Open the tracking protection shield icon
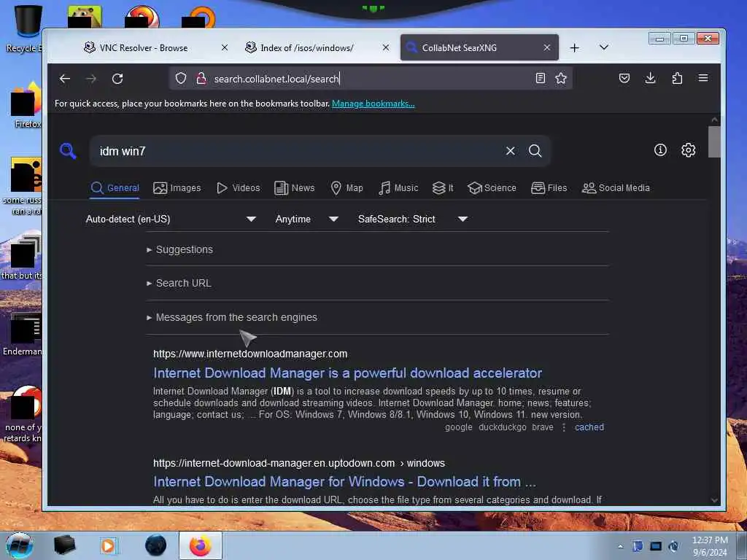Image resolution: width=747 pixels, height=560 pixels. click(181, 78)
